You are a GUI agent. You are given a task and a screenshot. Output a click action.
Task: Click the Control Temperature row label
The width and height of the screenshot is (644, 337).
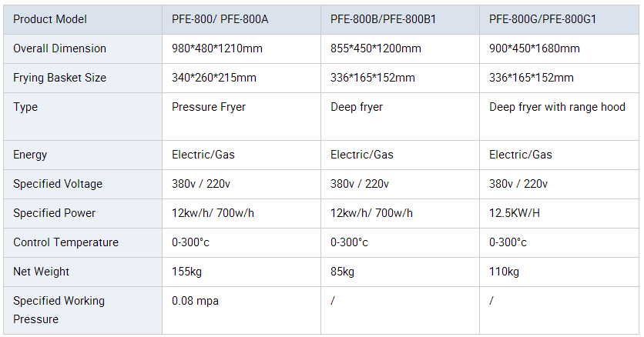65,242
